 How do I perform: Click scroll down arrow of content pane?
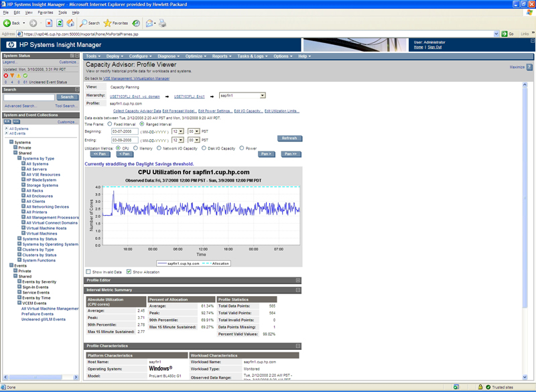525,377
